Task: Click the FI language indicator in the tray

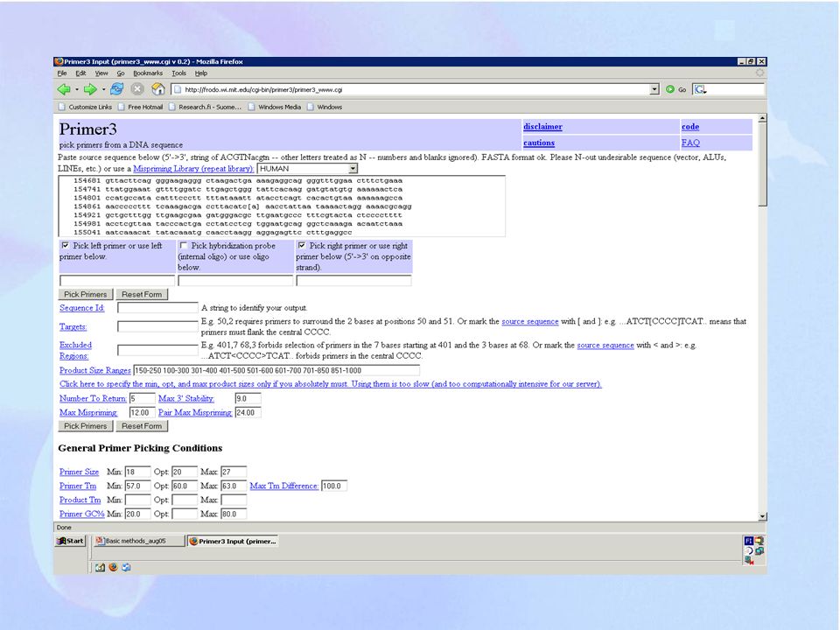Action: pos(748,541)
